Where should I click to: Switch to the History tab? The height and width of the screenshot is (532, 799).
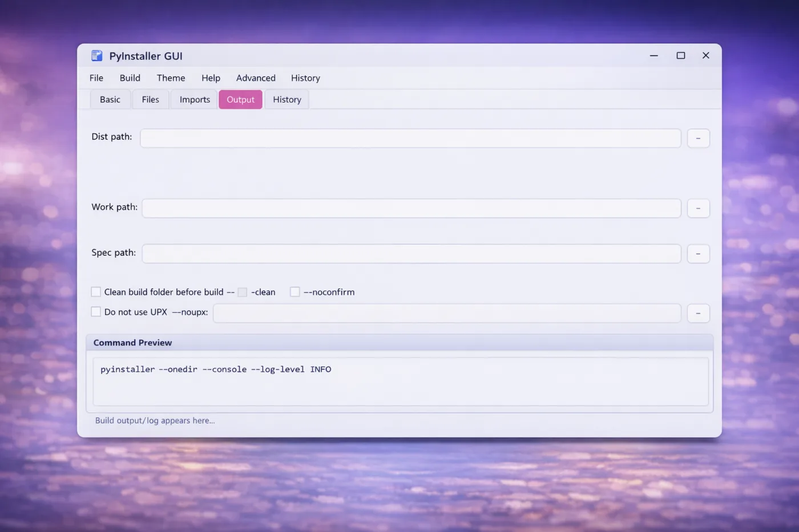pos(286,99)
